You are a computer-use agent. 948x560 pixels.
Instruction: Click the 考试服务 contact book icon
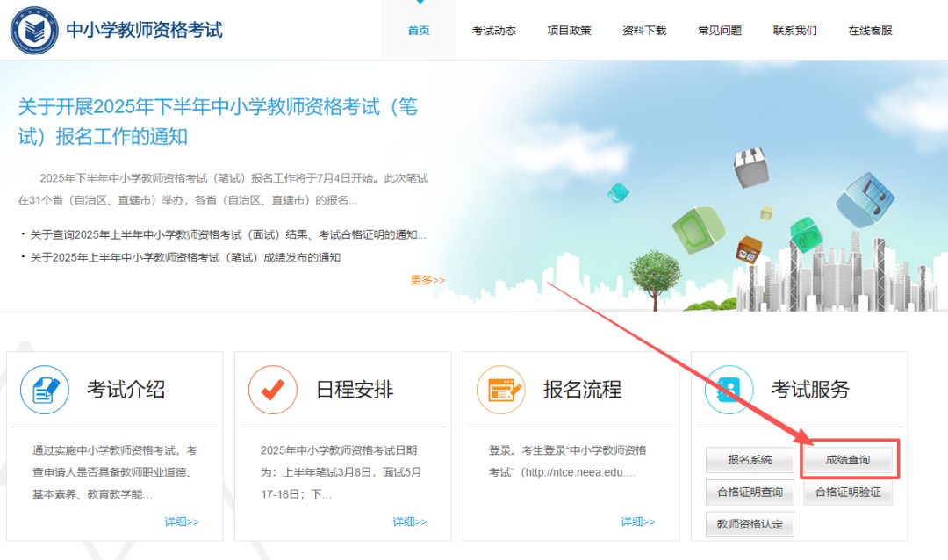[729, 390]
